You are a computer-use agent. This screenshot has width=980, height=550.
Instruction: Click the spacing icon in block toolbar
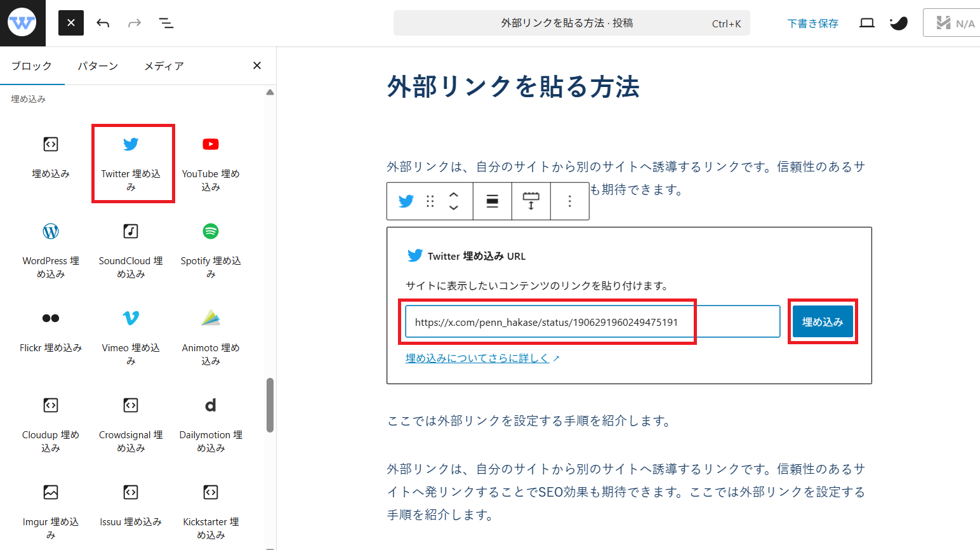coord(531,201)
